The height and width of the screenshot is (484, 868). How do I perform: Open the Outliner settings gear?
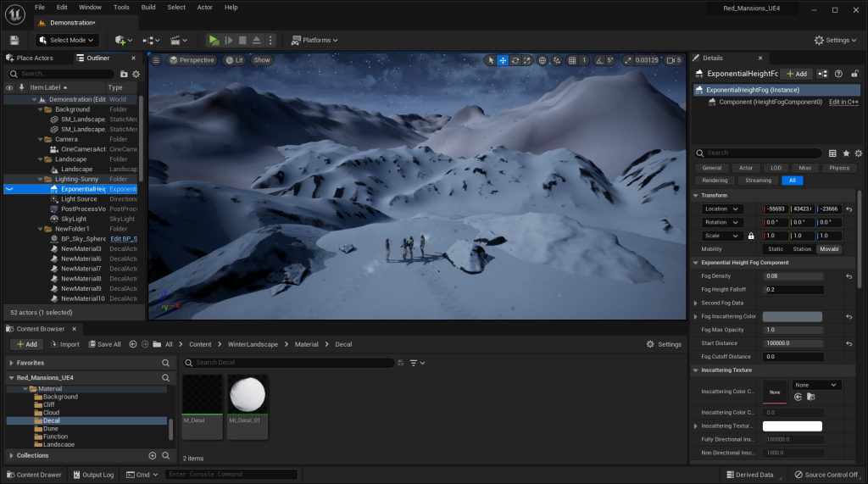(x=136, y=74)
